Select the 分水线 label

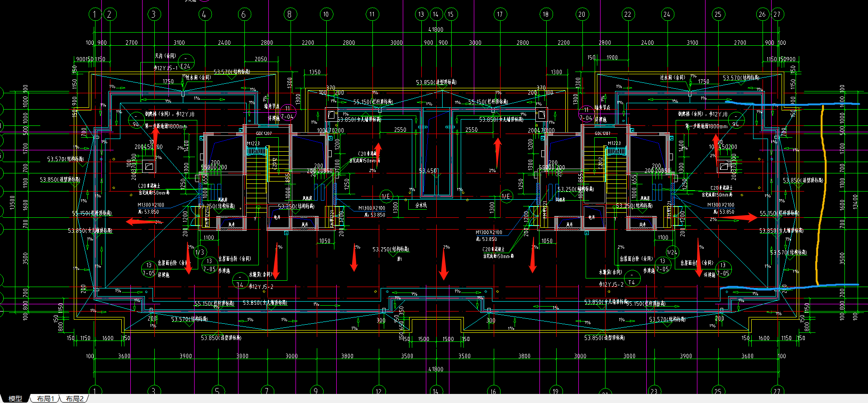click(421, 205)
